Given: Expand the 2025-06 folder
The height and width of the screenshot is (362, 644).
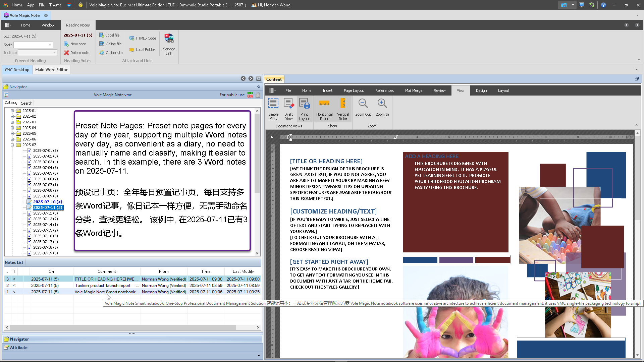Looking at the screenshot, I should coord(12,139).
